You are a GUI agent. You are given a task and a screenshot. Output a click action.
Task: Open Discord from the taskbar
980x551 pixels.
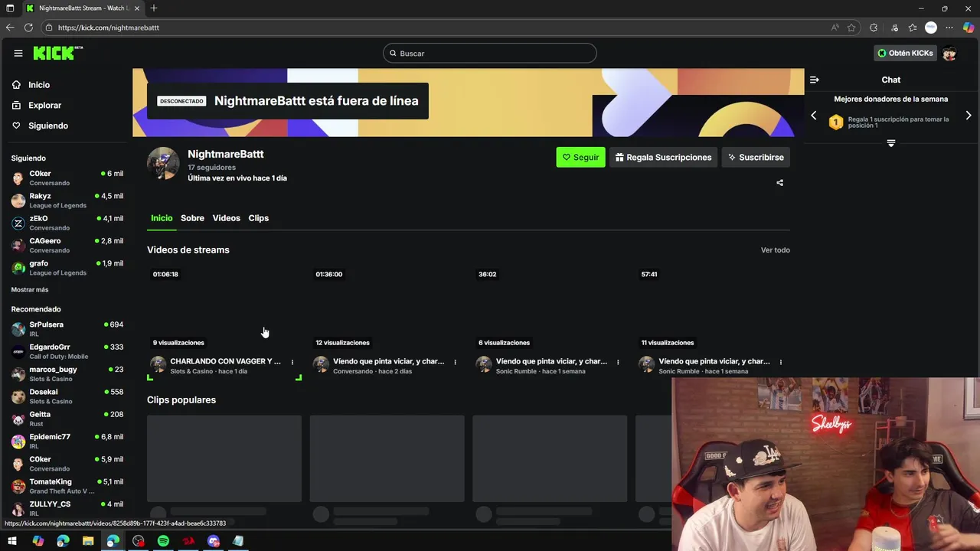pyautogui.click(x=214, y=541)
